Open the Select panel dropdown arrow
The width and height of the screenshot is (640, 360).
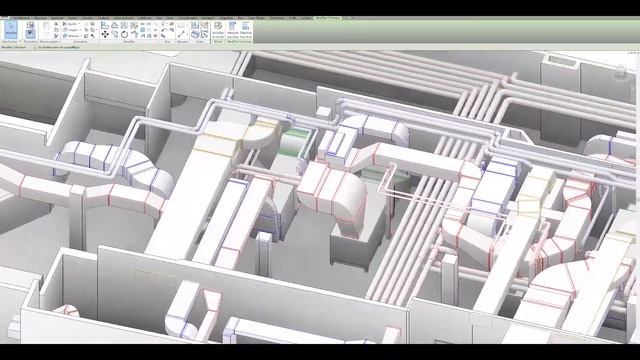pos(20,41)
